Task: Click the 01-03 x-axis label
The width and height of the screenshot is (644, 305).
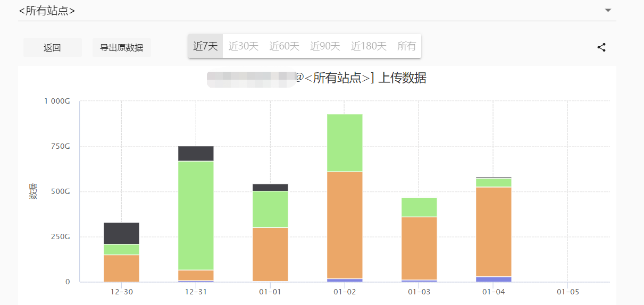Action: [x=419, y=292]
